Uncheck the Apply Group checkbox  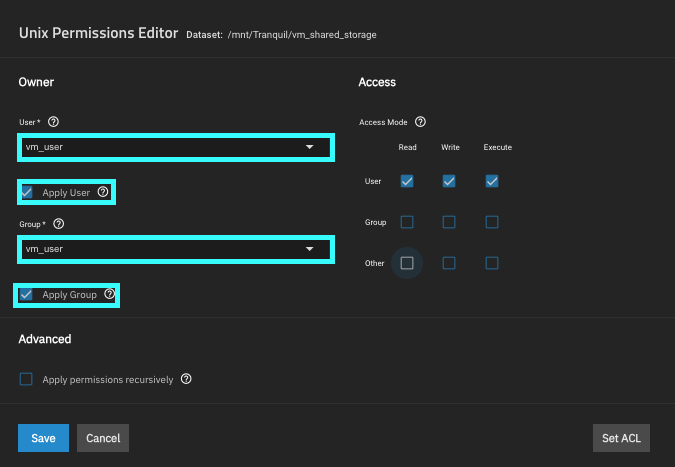click(27, 295)
